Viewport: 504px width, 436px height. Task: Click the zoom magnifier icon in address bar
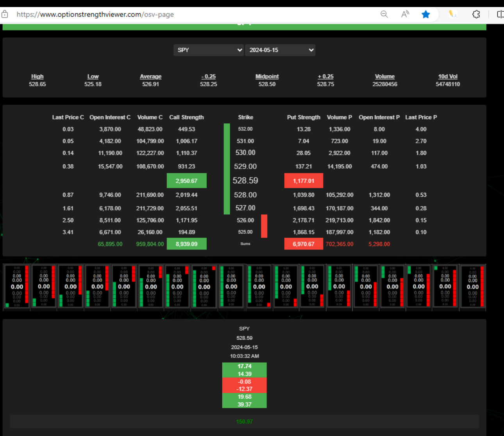click(x=384, y=14)
